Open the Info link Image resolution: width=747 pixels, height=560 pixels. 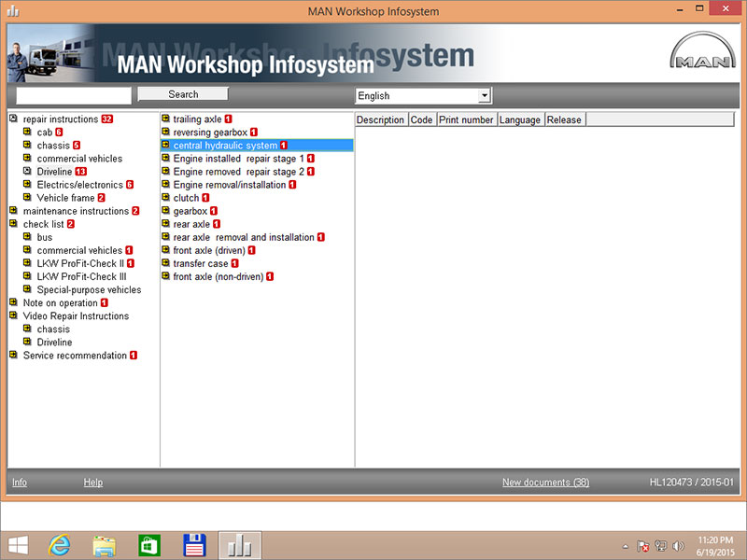20,483
